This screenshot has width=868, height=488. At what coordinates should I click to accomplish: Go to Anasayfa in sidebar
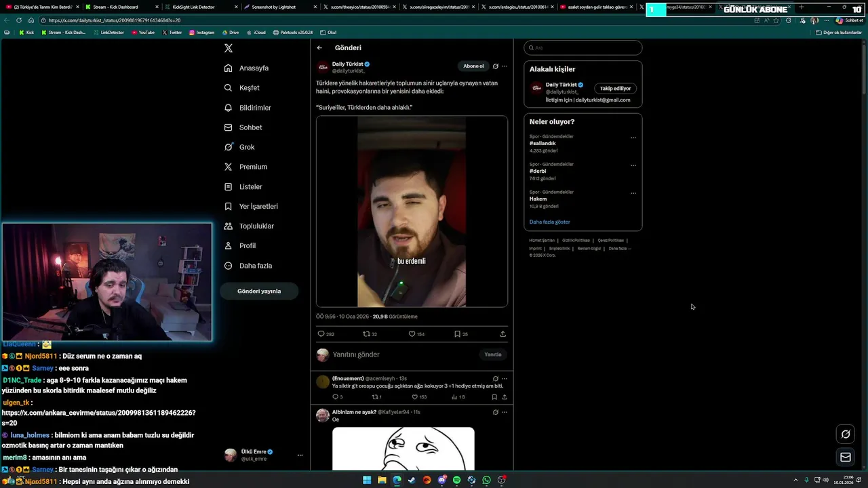coord(246,68)
